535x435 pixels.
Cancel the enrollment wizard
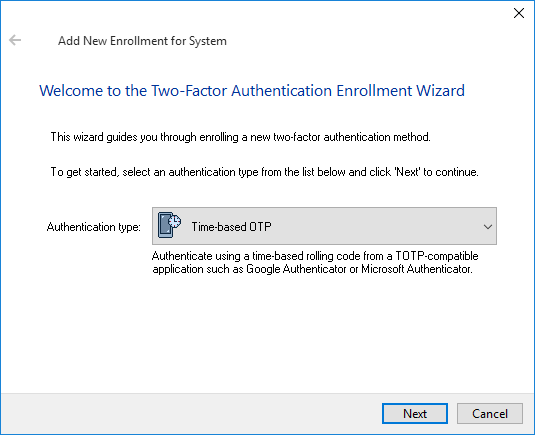tap(490, 414)
